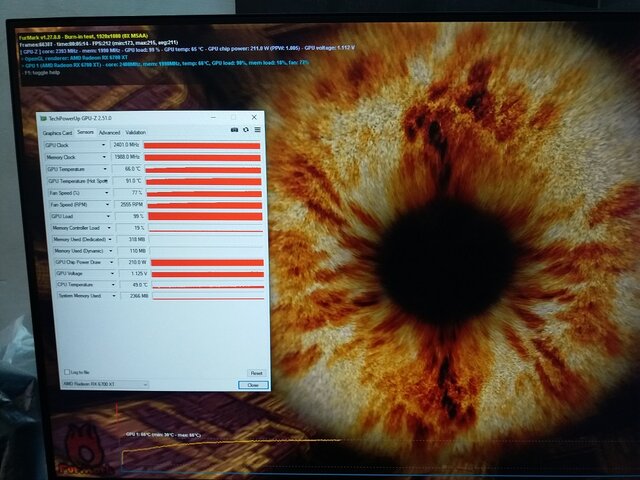Open the Memory Clock sensor dropdown
The width and height of the screenshot is (640, 480).
(104, 157)
